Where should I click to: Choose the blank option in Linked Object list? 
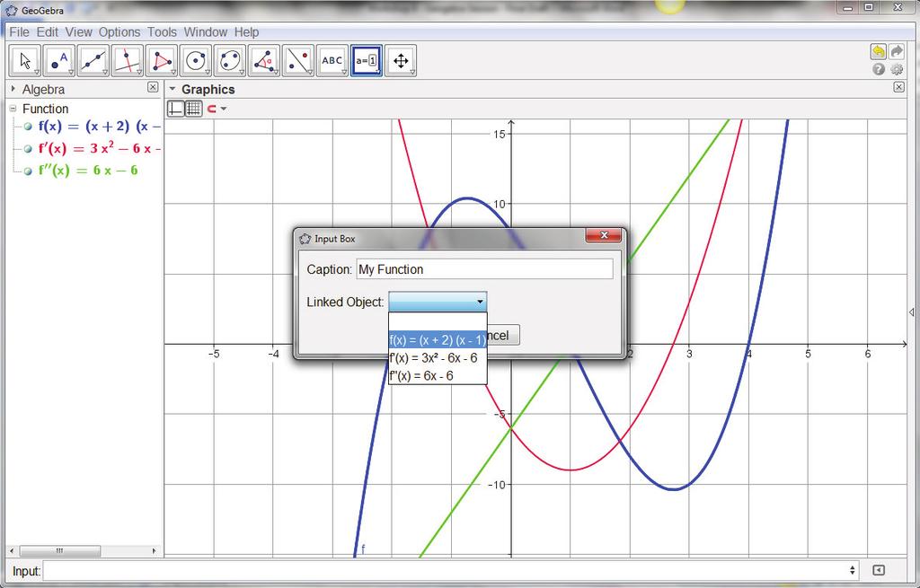pyautogui.click(x=438, y=322)
